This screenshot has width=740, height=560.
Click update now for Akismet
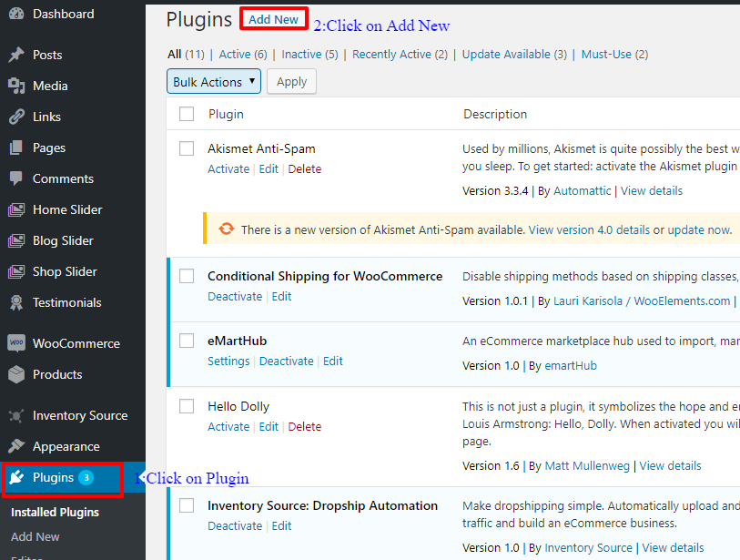coord(698,230)
